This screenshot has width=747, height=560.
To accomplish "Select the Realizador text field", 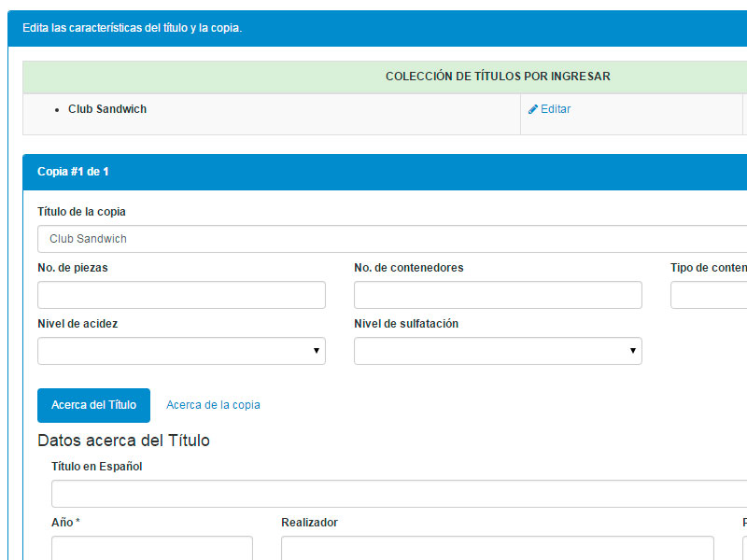I will 497,548.
